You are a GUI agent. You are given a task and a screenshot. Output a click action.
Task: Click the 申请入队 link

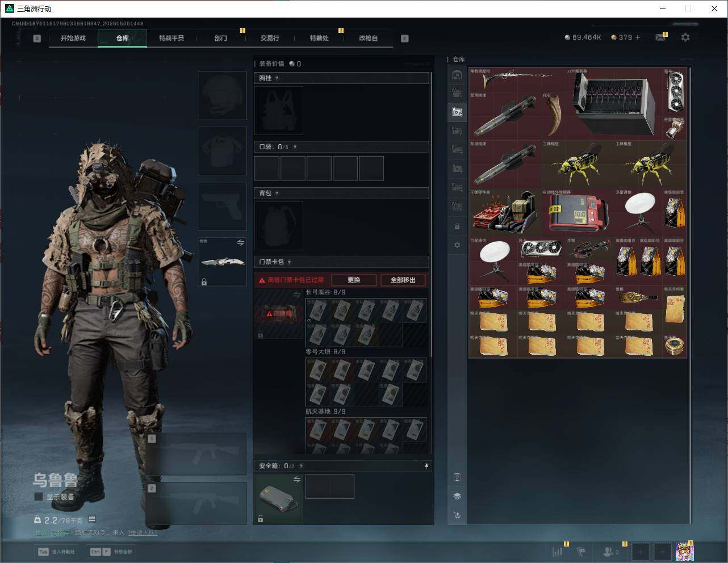(142, 533)
